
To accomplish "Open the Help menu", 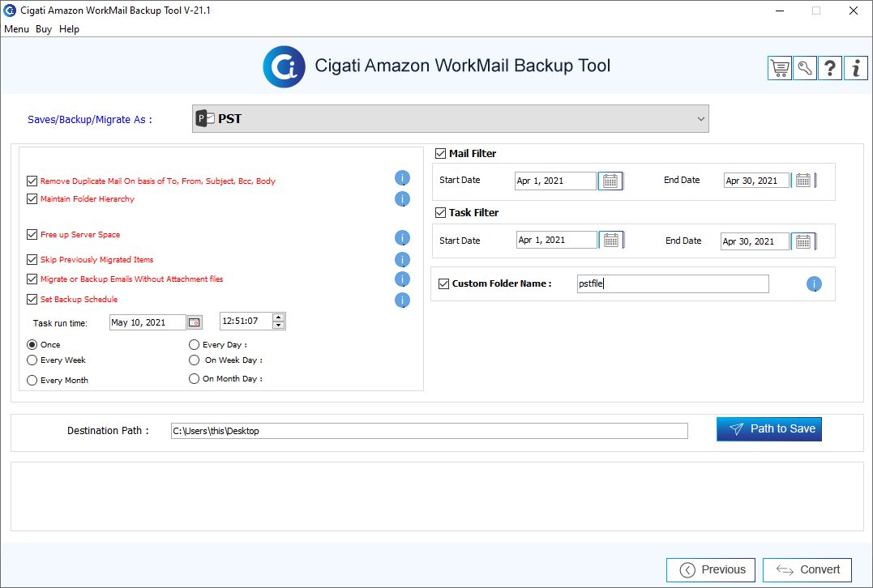I will pyautogui.click(x=69, y=29).
